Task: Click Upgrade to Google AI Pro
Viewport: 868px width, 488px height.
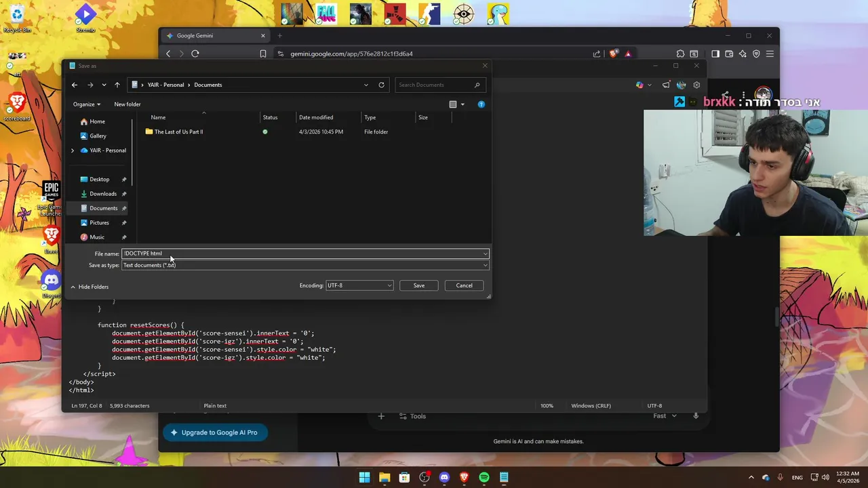Action: 214,432
